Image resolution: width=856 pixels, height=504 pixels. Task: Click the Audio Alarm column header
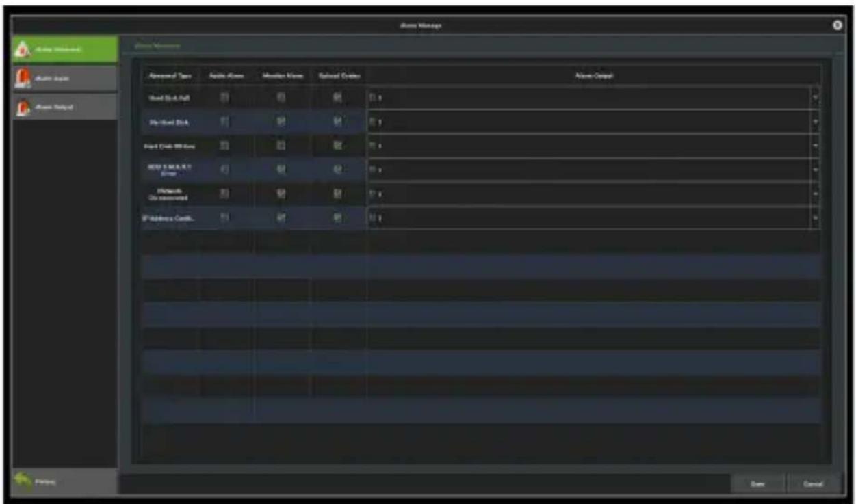[226, 76]
